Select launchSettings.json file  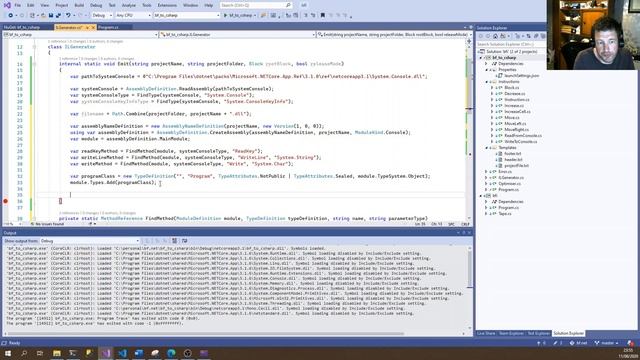(x=521, y=76)
